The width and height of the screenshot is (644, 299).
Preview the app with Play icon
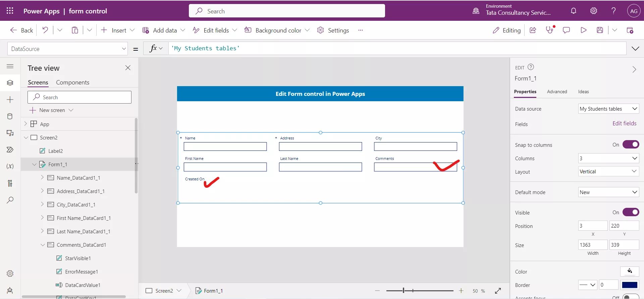coord(584,30)
